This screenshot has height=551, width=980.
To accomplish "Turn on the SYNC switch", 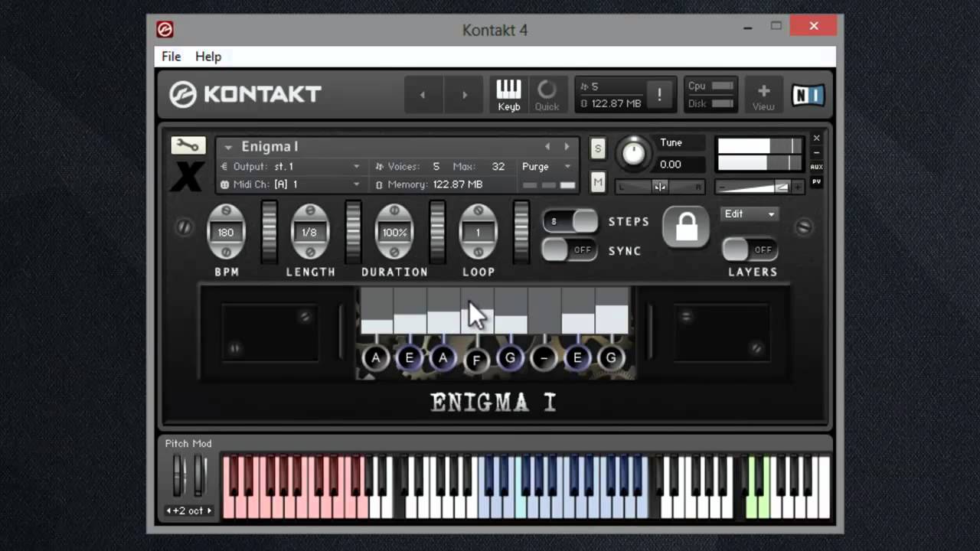I will 570,249.
